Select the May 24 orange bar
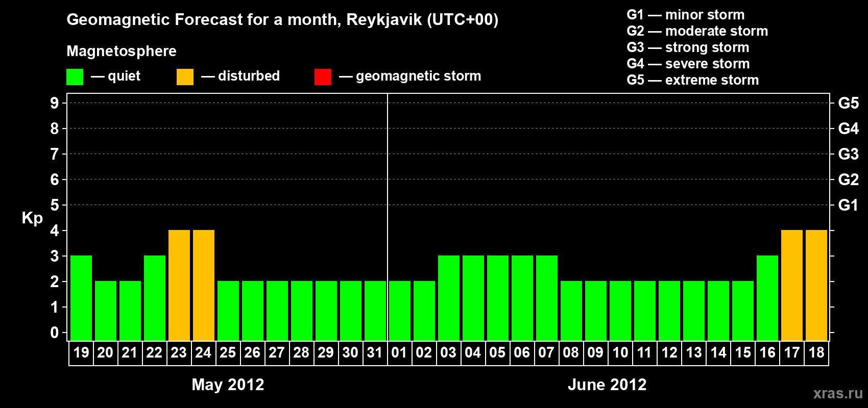 pyautogui.click(x=204, y=286)
